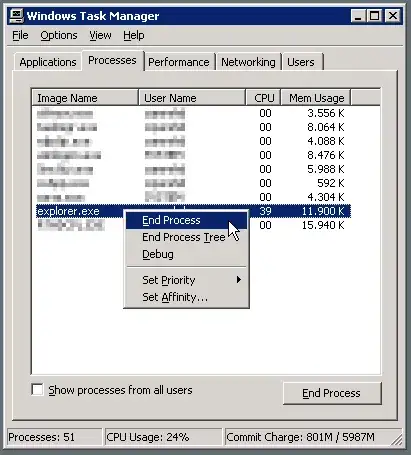Image resolution: width=411 pixels, height=455 pixels.
Task: Sort by CPU column header
Action: [264, 98]
